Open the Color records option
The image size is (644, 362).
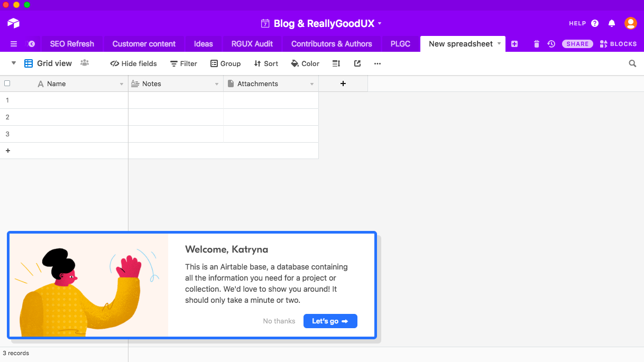[x=305, y=63]
